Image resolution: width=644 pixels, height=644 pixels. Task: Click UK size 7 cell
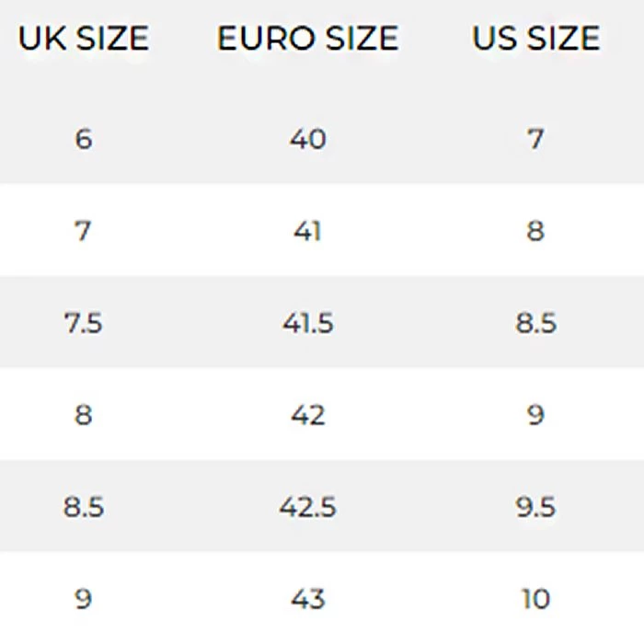tap(84, 230)
